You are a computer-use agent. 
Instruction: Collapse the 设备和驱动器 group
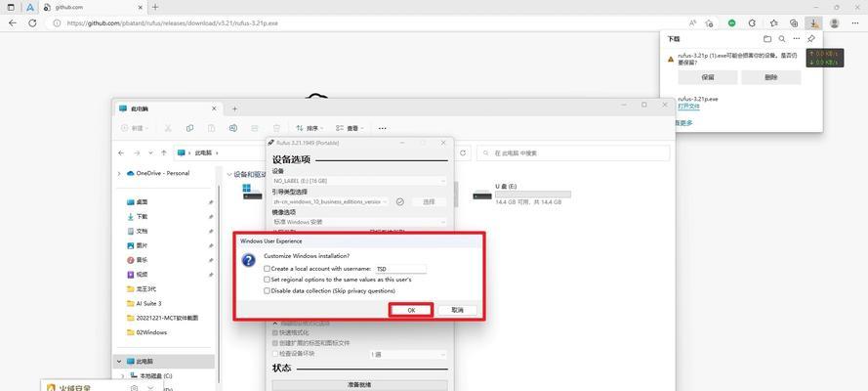[229, 174]
